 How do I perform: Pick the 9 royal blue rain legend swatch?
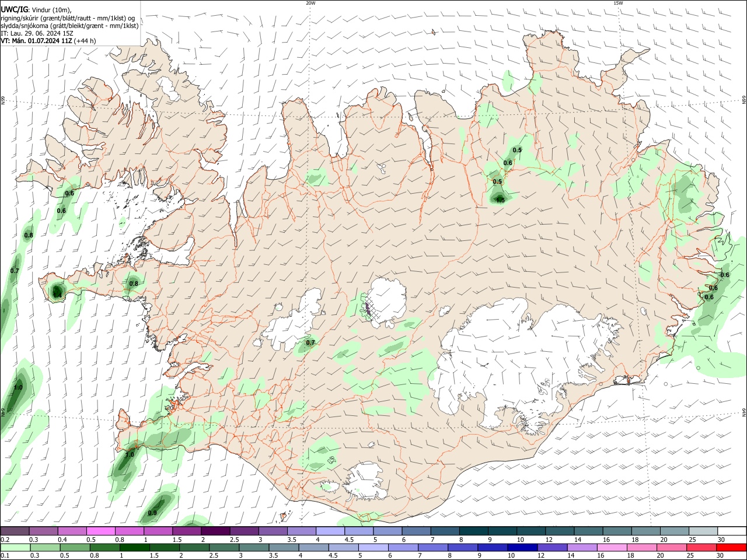(x=493, y=547)
